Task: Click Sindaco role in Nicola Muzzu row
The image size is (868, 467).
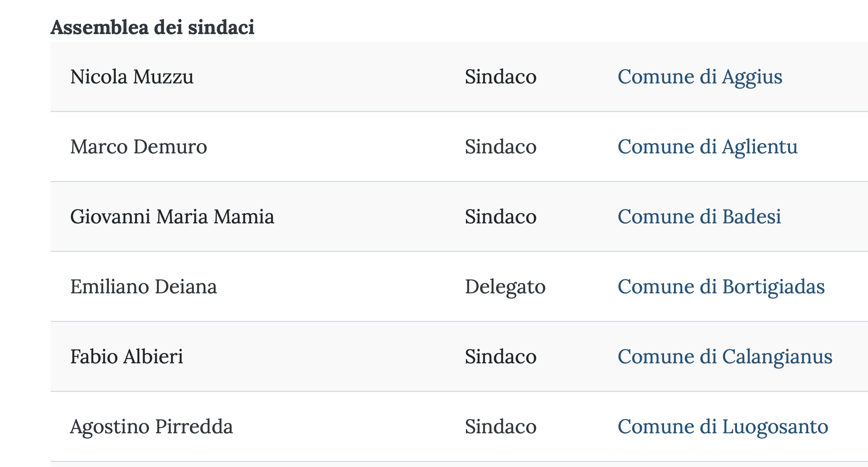Action: (501, 77)
